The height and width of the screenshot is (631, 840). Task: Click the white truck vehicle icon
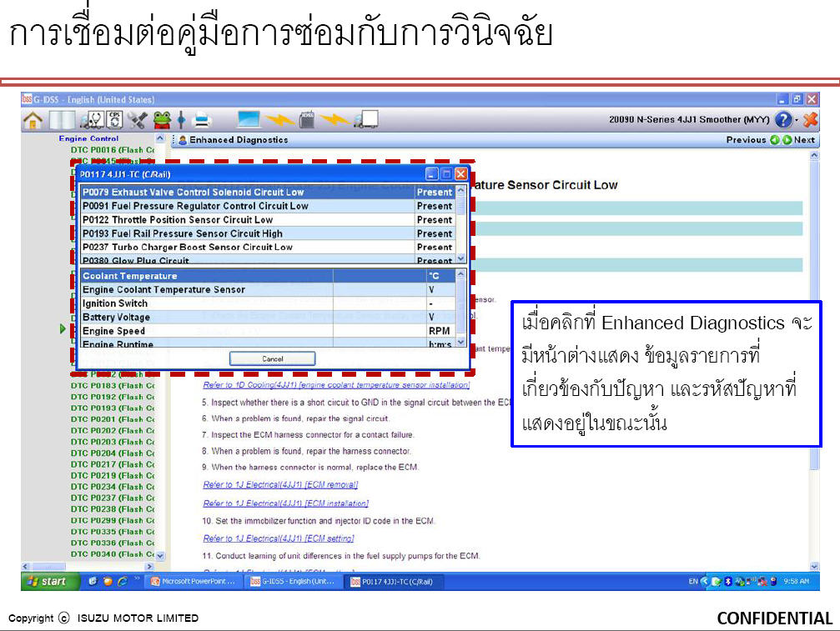(x=366, y=119)
